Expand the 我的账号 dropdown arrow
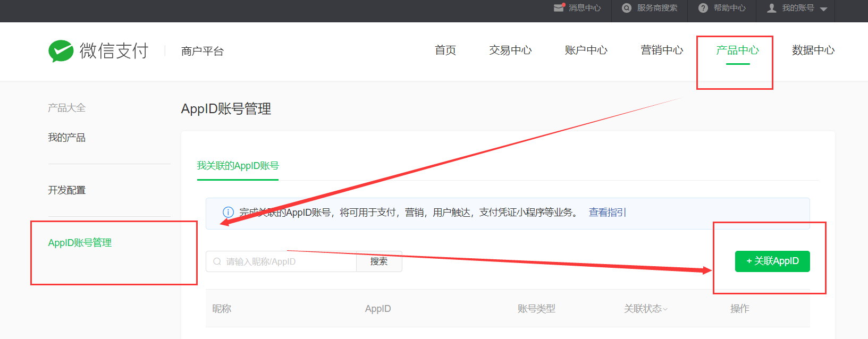This screenshot has width=868, height=339. [824, 9]
